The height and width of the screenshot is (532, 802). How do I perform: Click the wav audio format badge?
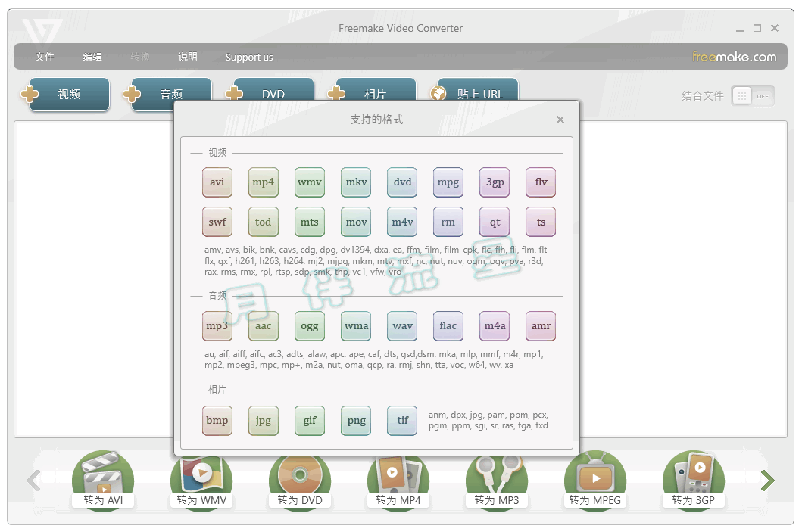pyautogui.click(x=402, y=326)
